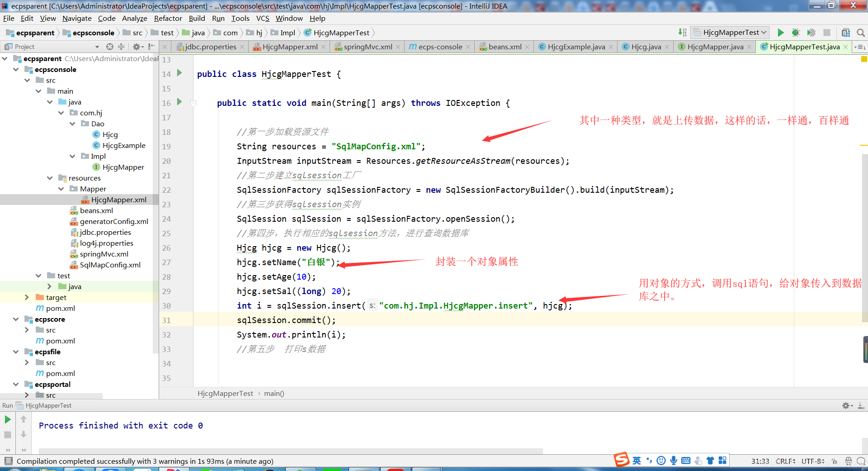Open Search Everywhere magnifier icon
The image size is (868, 471).
click(861, 33)
